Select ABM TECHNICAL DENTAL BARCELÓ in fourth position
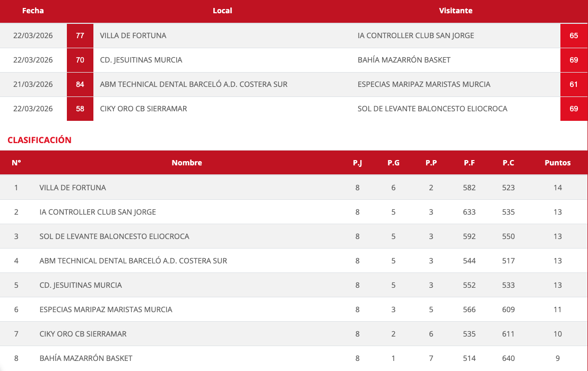The image size is (588, 371). [133, 261]
